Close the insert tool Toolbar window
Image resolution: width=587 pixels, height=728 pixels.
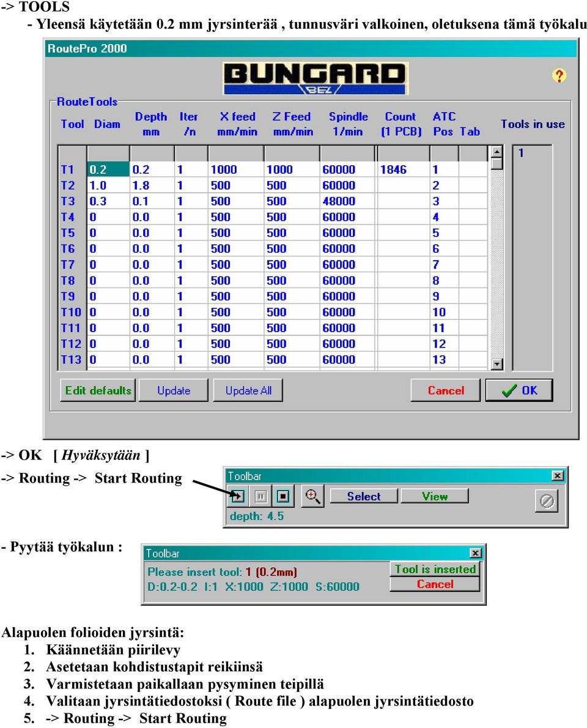[x=475, y=552]
